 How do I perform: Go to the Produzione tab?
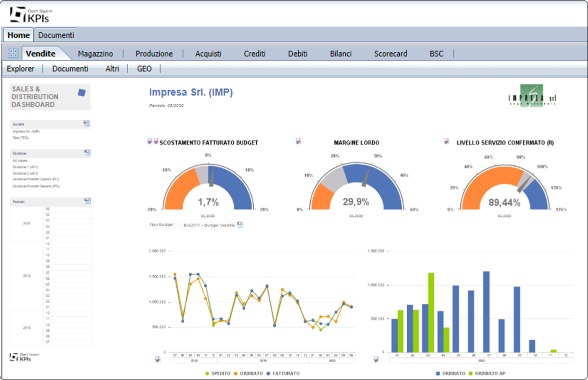(154, 53)
